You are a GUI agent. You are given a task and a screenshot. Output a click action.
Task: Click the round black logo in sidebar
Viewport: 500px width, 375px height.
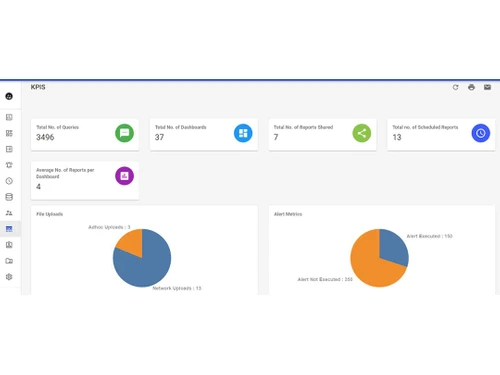point(9,96)
